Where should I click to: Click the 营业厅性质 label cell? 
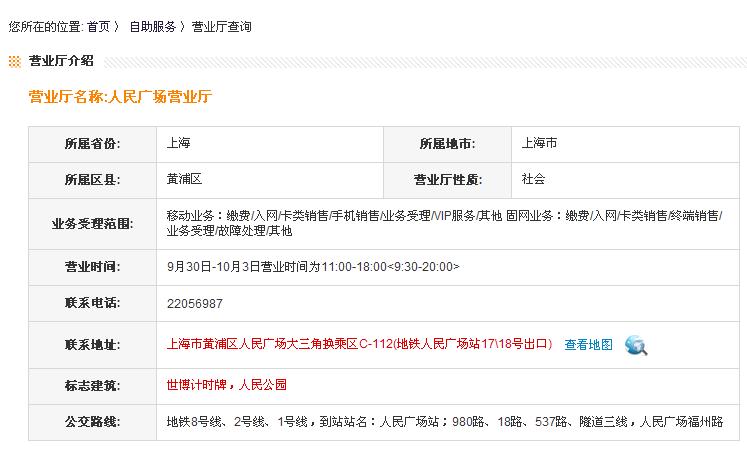click(x=447, y=181)
